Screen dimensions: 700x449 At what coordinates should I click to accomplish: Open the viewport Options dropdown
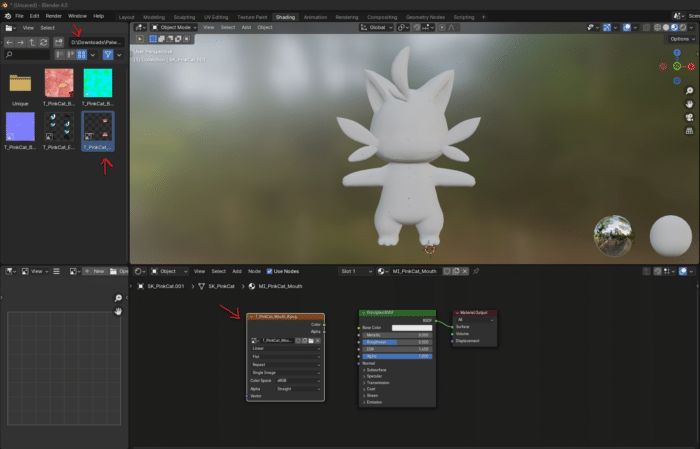pos(682,39)
